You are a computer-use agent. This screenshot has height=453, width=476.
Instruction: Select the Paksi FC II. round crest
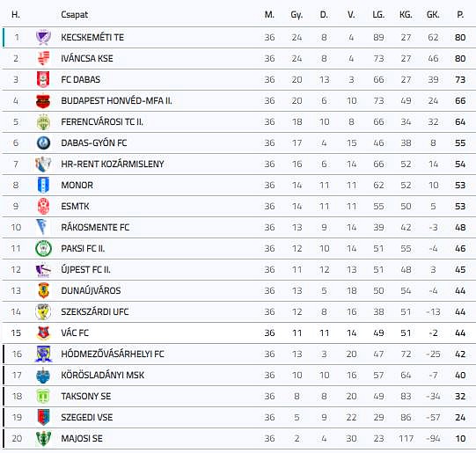tap(43, 249)
